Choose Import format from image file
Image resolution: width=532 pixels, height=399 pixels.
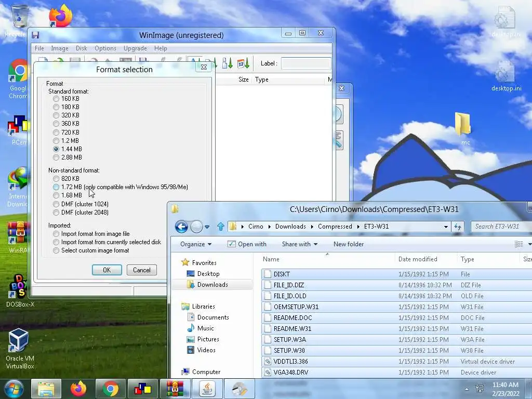(91, 234)
